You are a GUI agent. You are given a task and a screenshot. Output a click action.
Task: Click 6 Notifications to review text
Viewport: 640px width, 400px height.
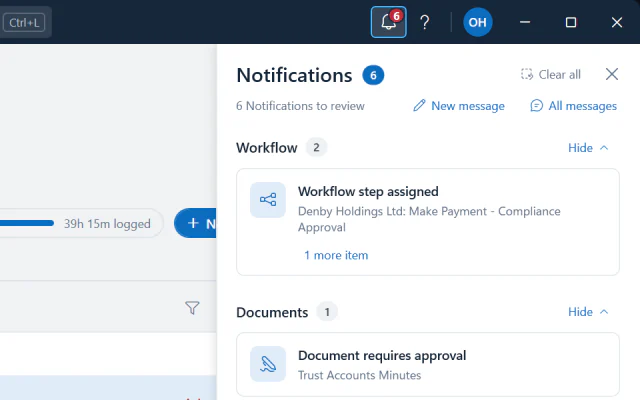(300, 106)
